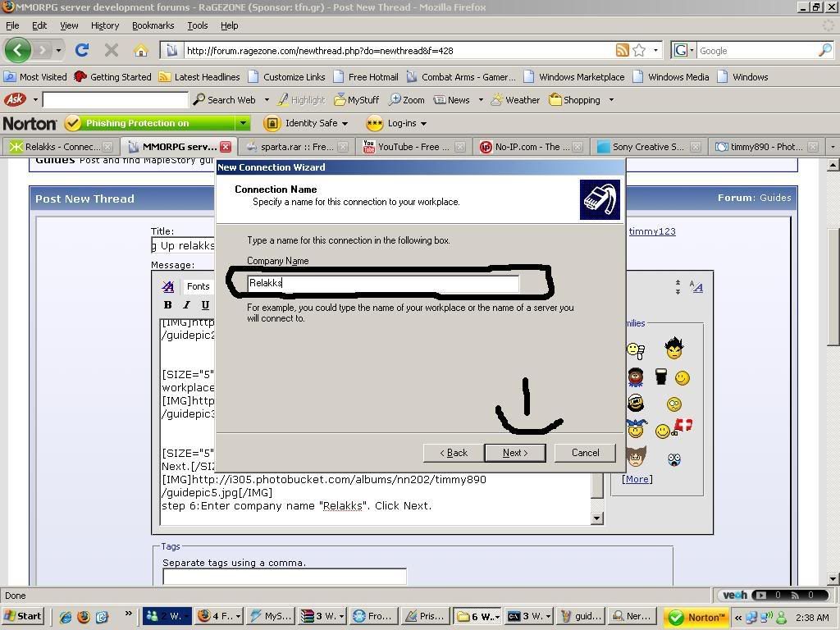Screen dimensions: 840x630
Task: Open the Phishing Protection dropdown arrow
Action: pos(243,123)
